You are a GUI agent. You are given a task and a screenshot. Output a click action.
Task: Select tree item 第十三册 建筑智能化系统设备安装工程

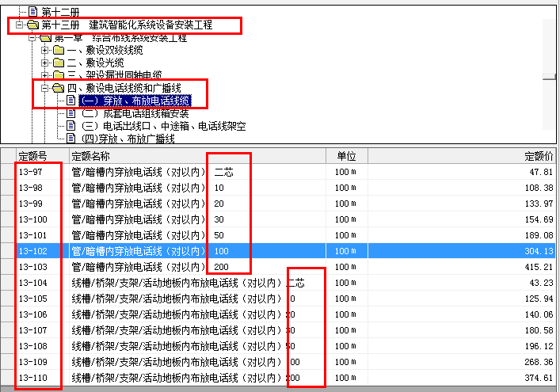[x=127, y=25]
